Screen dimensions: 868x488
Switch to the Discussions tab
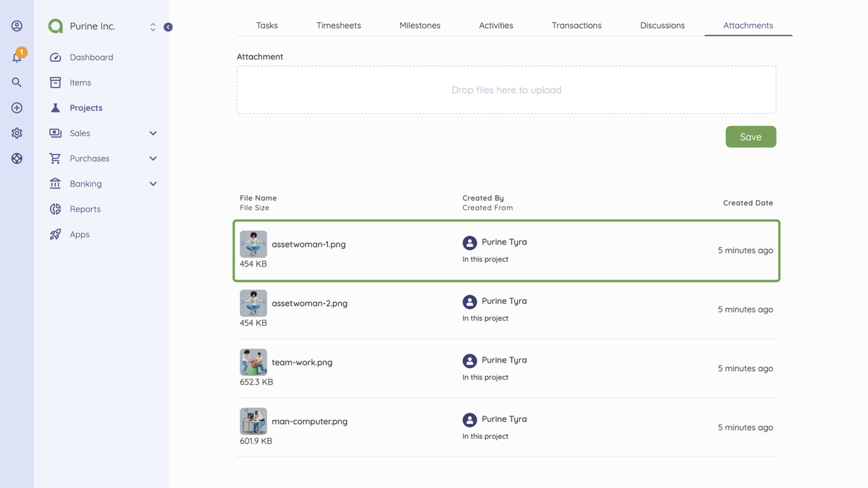(x=662, y=25)
